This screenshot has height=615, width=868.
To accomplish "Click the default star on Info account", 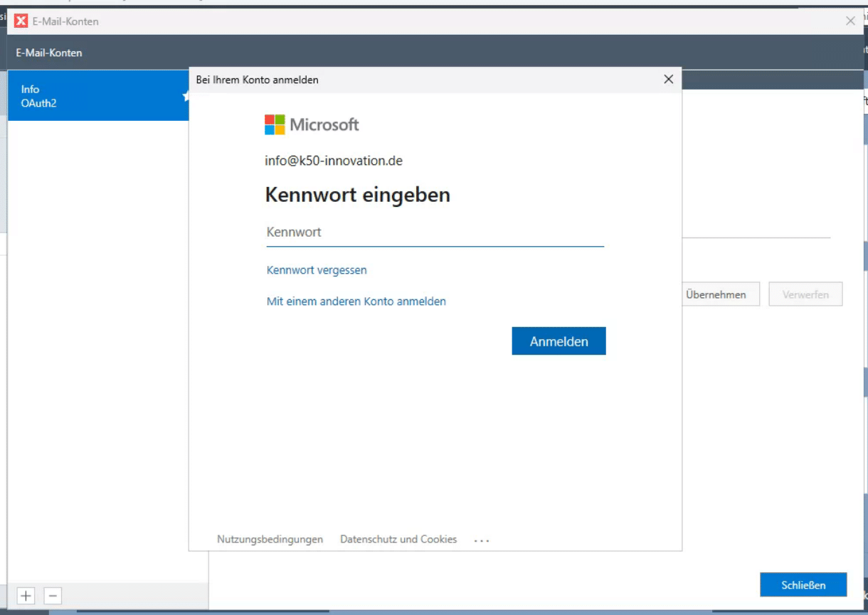I will (x=186, y=96).
